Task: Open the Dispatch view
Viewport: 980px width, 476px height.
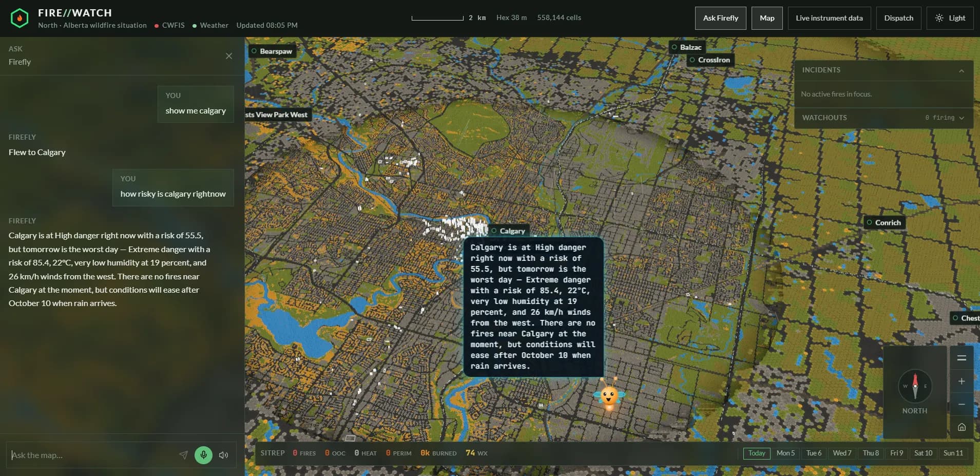Action: click(x=898, y=18)
